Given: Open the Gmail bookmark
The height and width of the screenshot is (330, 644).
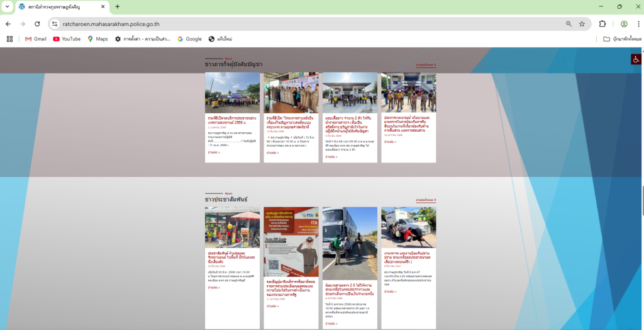Looking at the screenshot, I should [x=35, y=39].
